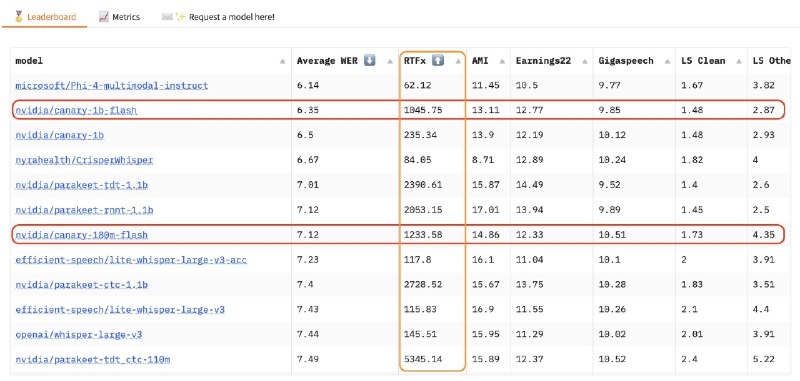Open the Metrics tab

[x=119, y=17]
